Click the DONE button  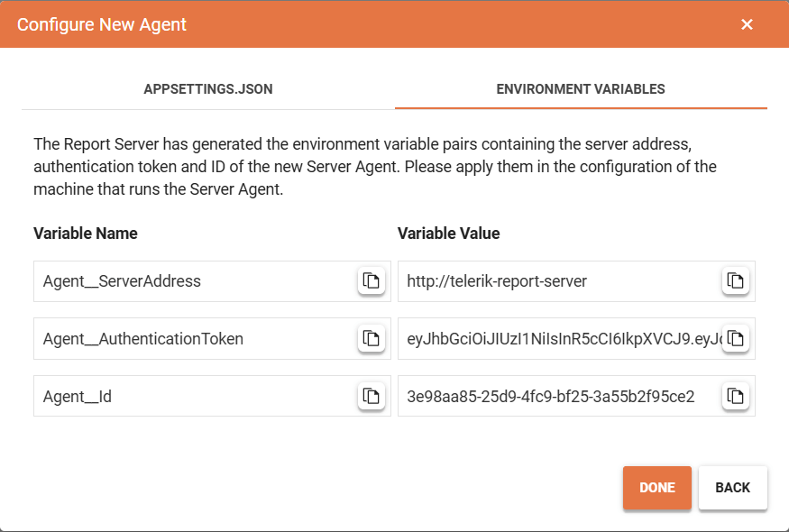coord(656,487)
